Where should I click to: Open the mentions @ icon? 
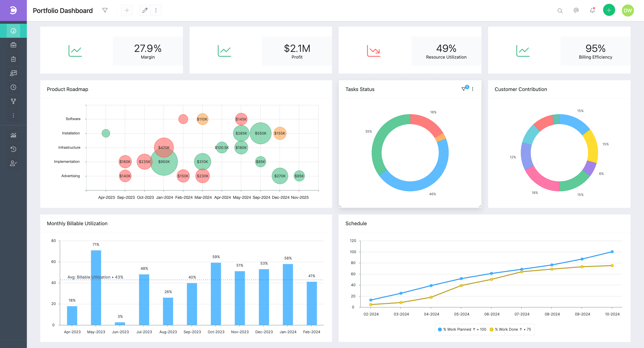(576, 10)
